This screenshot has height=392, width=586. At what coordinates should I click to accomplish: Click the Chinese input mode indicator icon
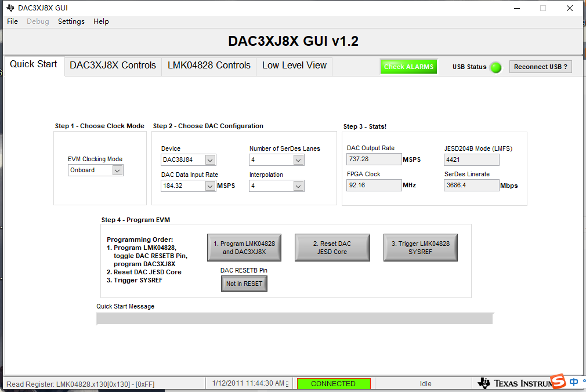point(574,382)
